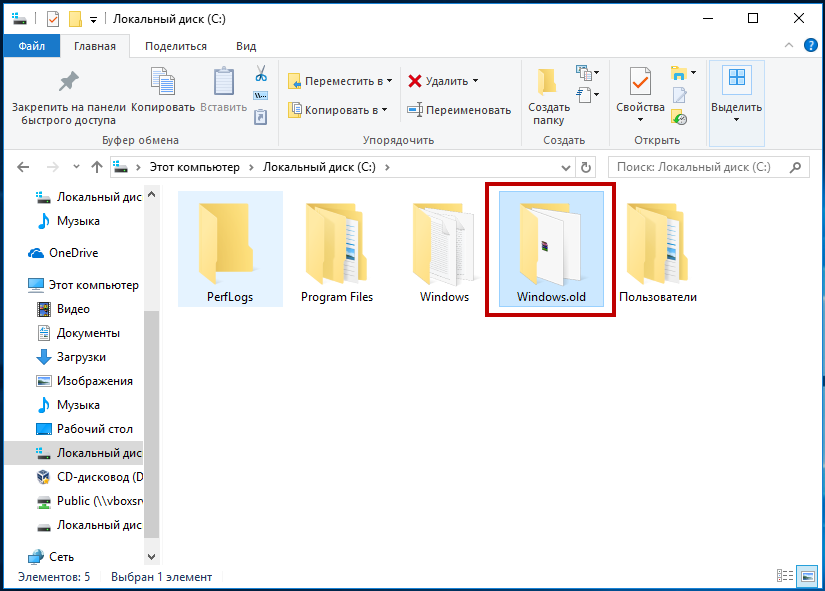Image resolution: width=825 pixels, height=591 pixels.
Task: Open Документы in the navigation pane
Action: pyautogui.click(x=88, y=333)
